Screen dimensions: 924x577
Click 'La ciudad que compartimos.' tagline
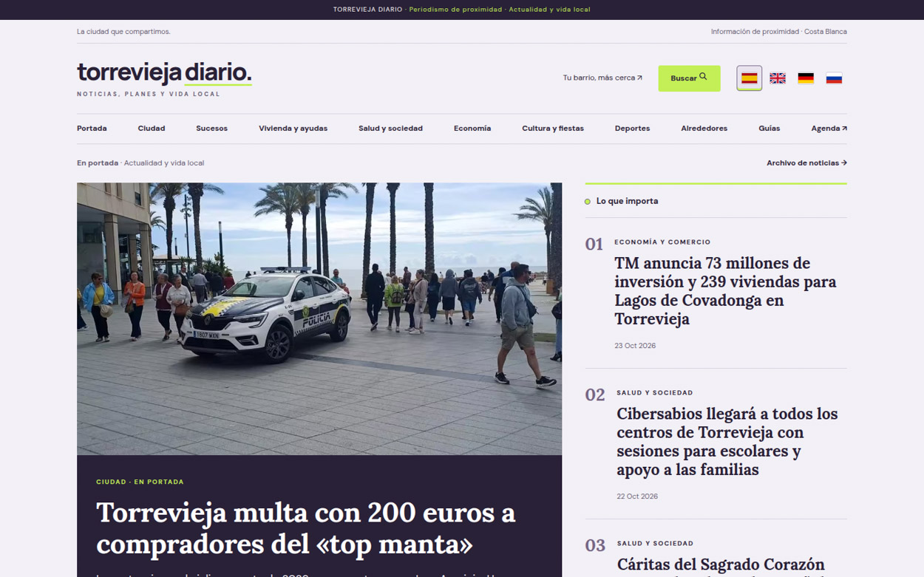point(123,32)
